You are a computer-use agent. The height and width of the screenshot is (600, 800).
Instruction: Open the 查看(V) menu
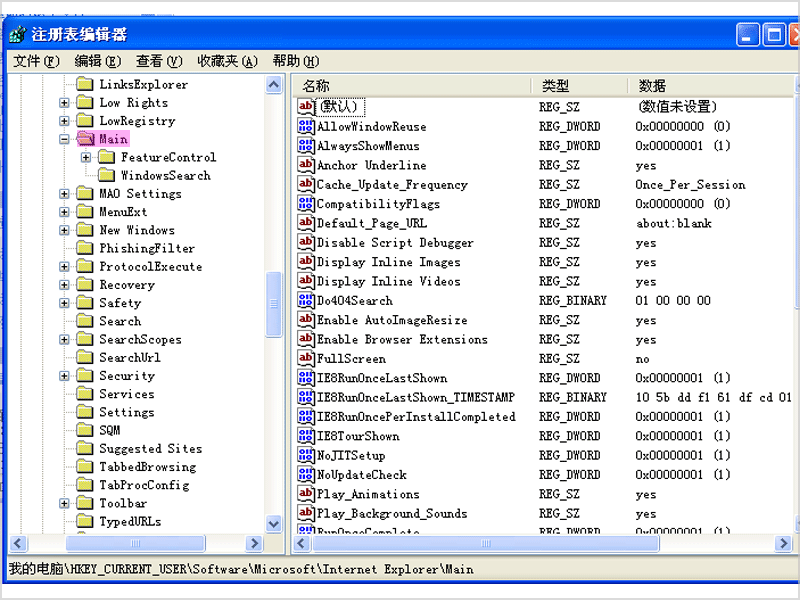point(159,61)
